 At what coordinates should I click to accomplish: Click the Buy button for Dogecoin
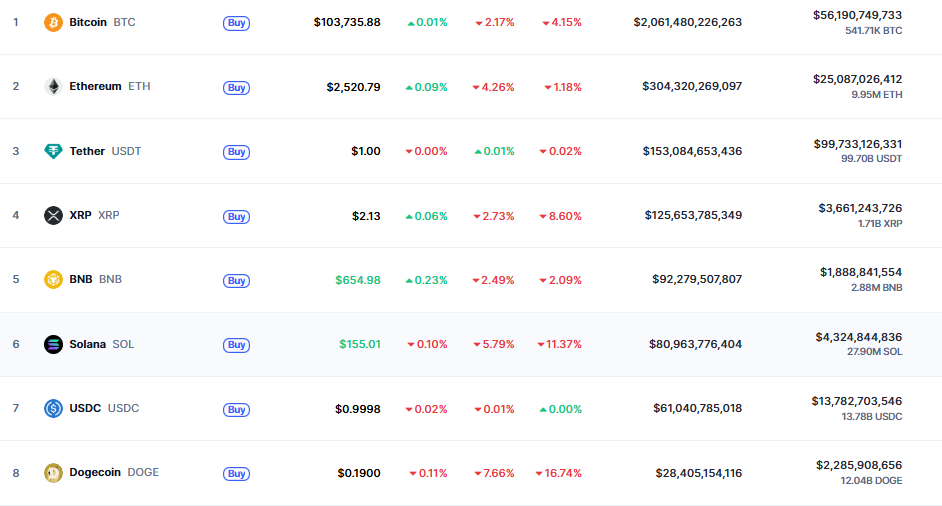(x=236, y=474)
